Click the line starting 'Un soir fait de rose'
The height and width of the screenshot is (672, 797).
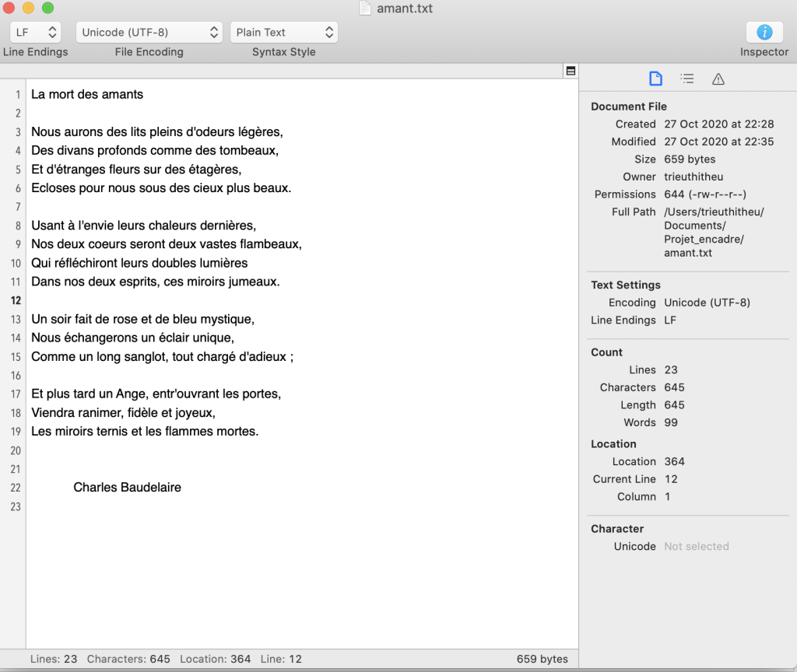coord(143,319)
